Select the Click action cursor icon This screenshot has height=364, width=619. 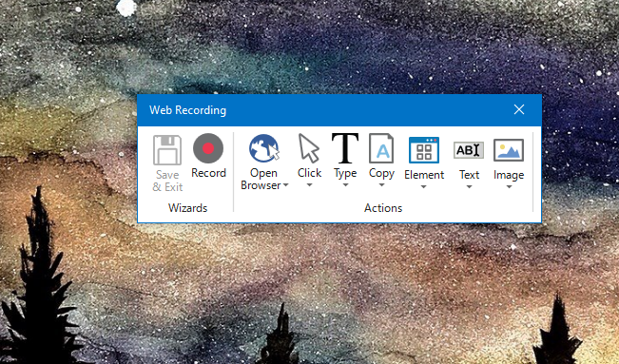tap(309, 148)
